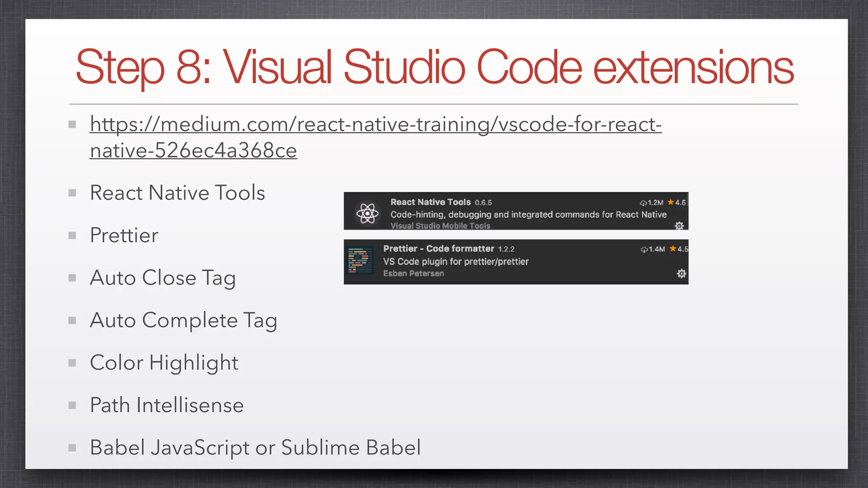Click the 1.2M downloads cloud icon
The width and height of the screenshot is (868, 488).
pyautogui.click(x=643, y=203)
